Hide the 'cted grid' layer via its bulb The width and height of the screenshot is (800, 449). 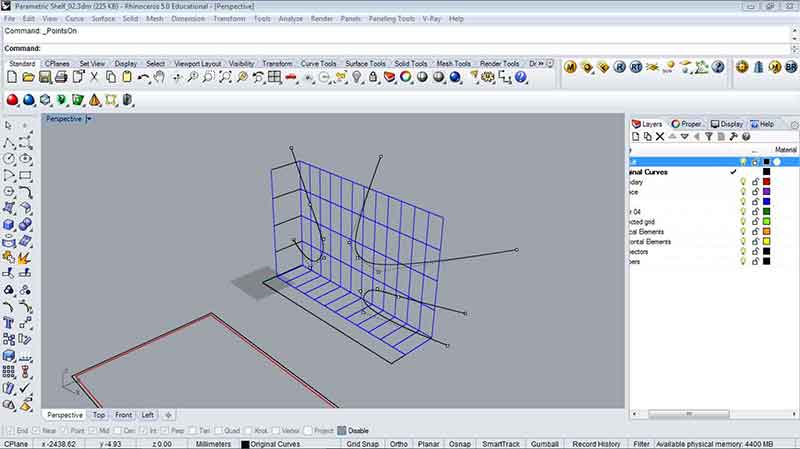click(743, 221)
